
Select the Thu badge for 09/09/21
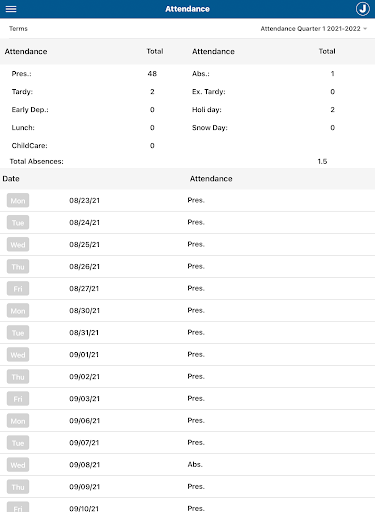pyautogui.click(x=18, y=487)
